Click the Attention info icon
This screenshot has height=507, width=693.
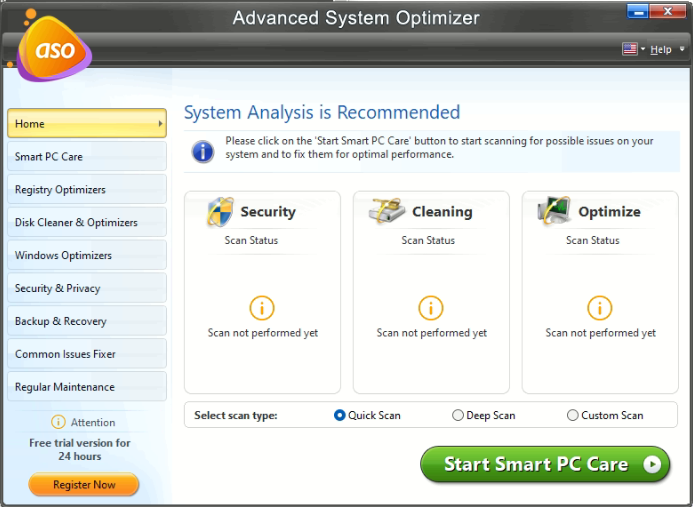(58, 422)
